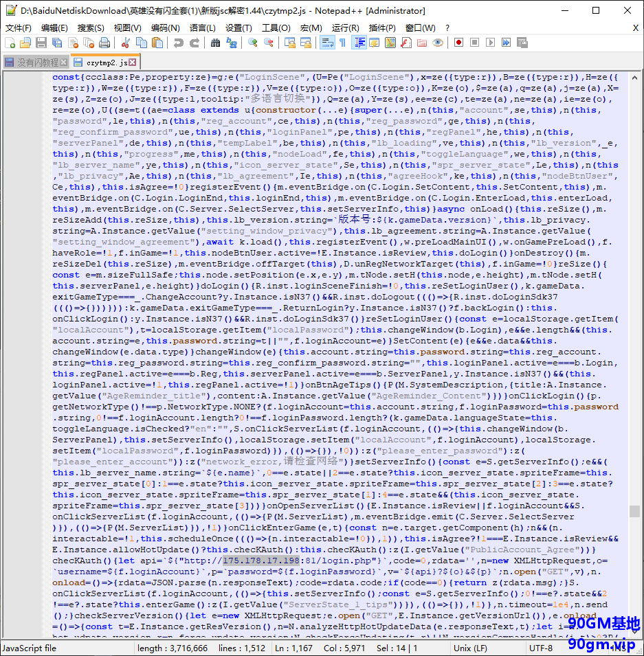Image resolution: width=644 pixels, height=656 pixels.
Task: Click the Ln : 1,167 status bar position
Action: point(293,648)
